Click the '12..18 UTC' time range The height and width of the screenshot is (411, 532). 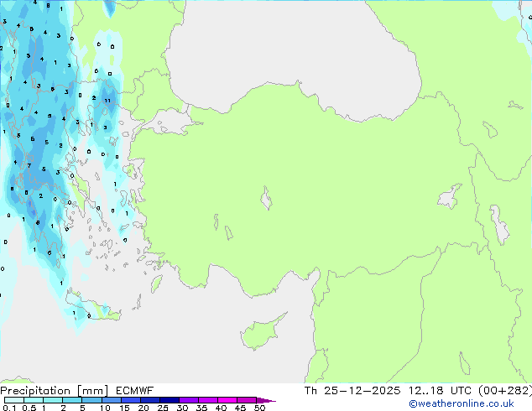click(440, 391)
